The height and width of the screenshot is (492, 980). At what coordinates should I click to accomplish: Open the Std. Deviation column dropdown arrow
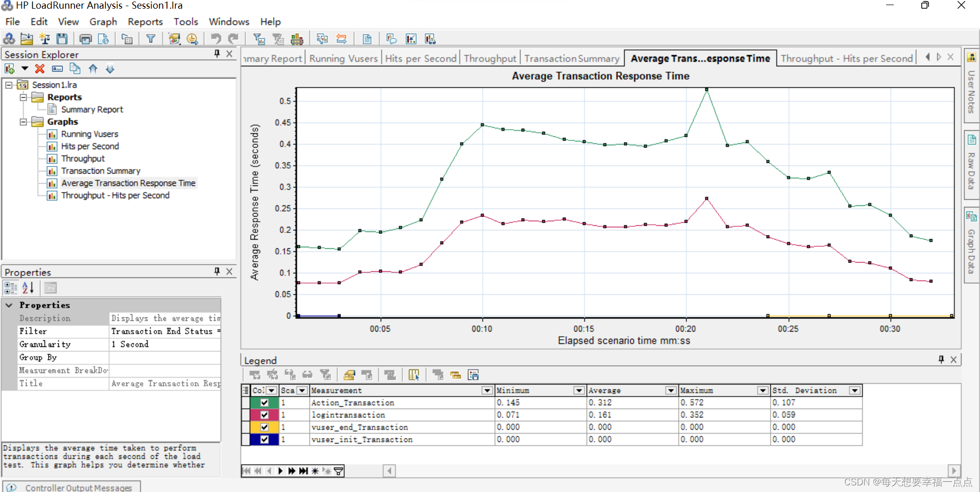854,390
